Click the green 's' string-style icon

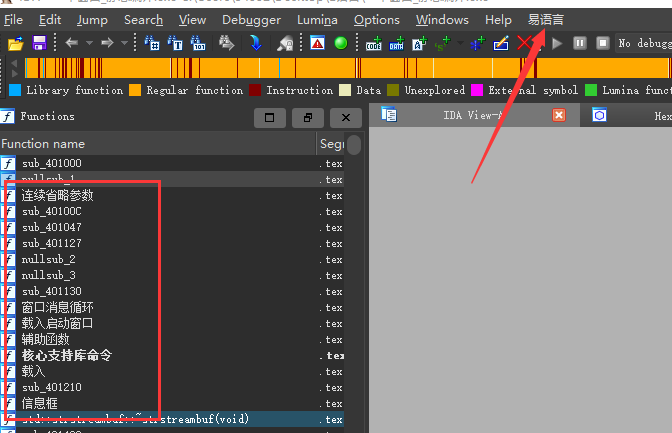[x=442, y=43]
